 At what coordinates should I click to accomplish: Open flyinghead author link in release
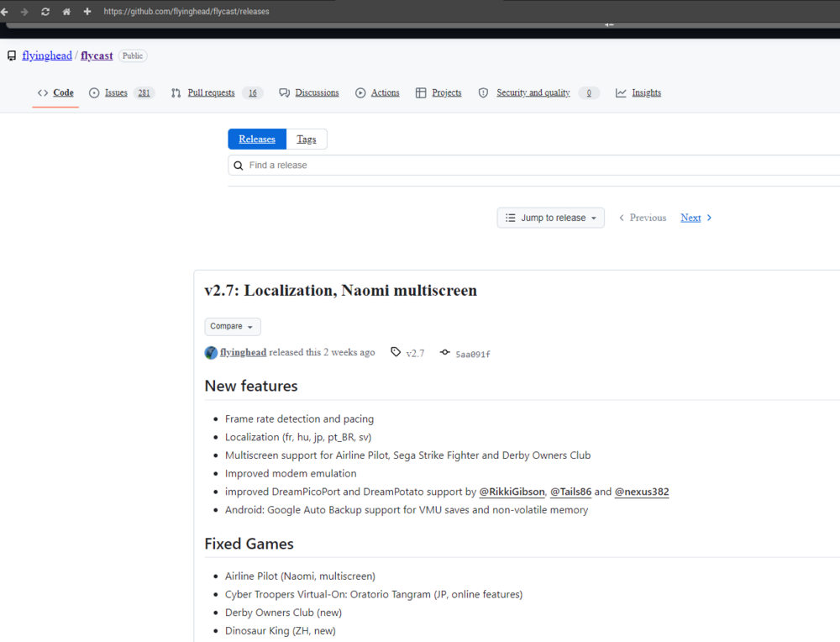pos(244,352)
